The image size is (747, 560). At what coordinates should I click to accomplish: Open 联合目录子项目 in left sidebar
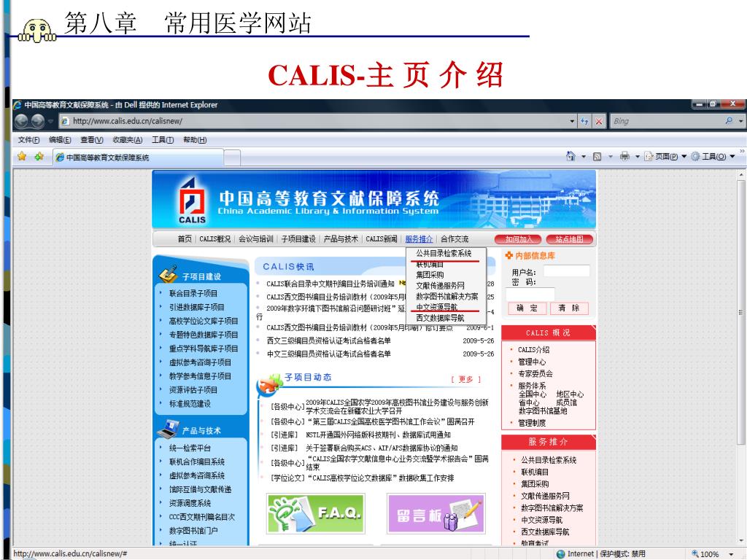click(193, 293)
